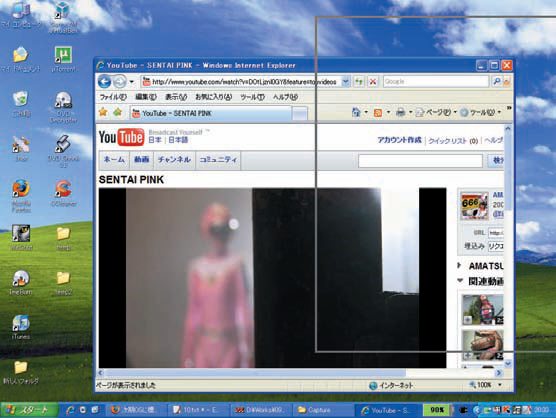Viewport: 556px width, 418px height.
Task: Follow the 日本 country link
Action: 155,140
